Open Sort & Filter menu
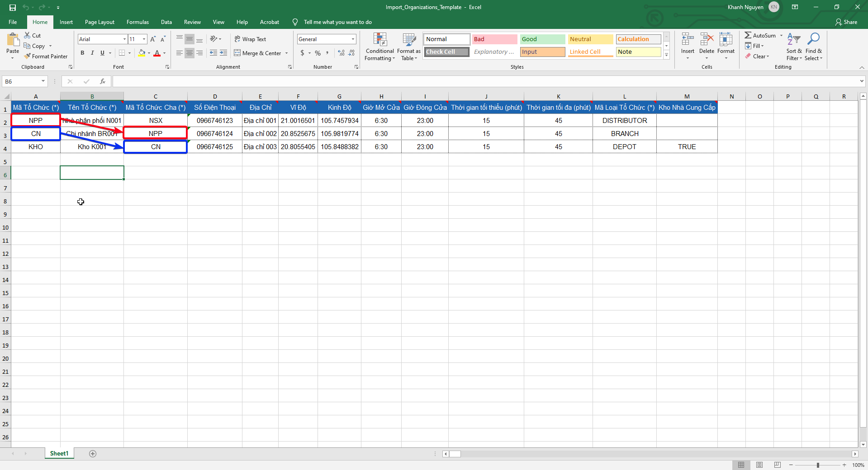Image resolution: width=868 pixels, height=470 pixels. tap(794, 47)
